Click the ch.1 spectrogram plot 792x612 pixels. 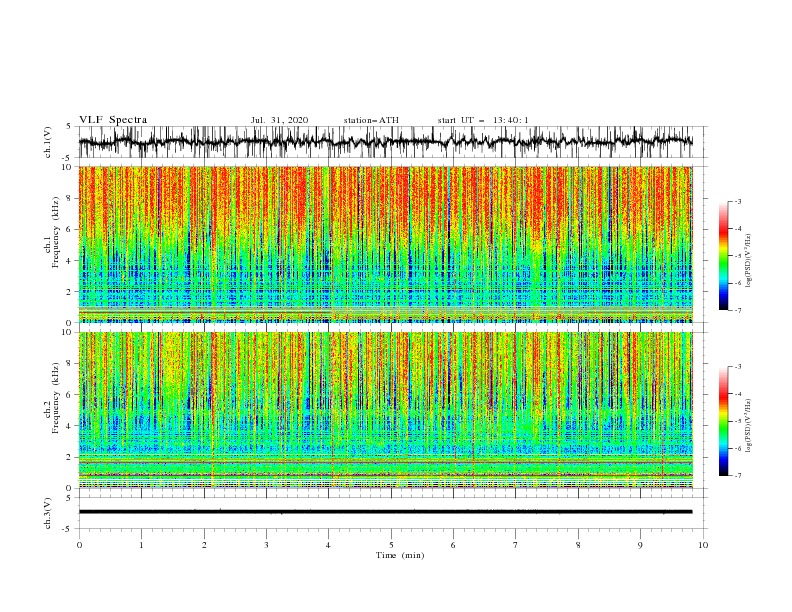click(385, 244)
